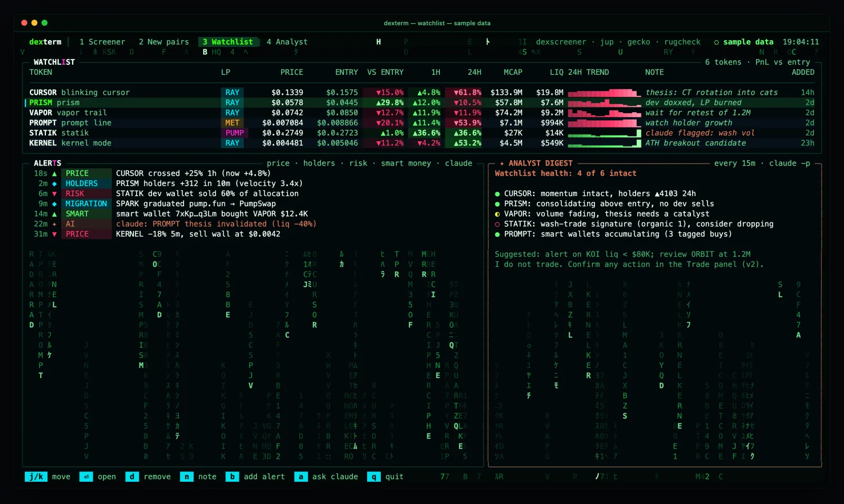
Task: Click the n note key badge
Action: click(187, 477)
